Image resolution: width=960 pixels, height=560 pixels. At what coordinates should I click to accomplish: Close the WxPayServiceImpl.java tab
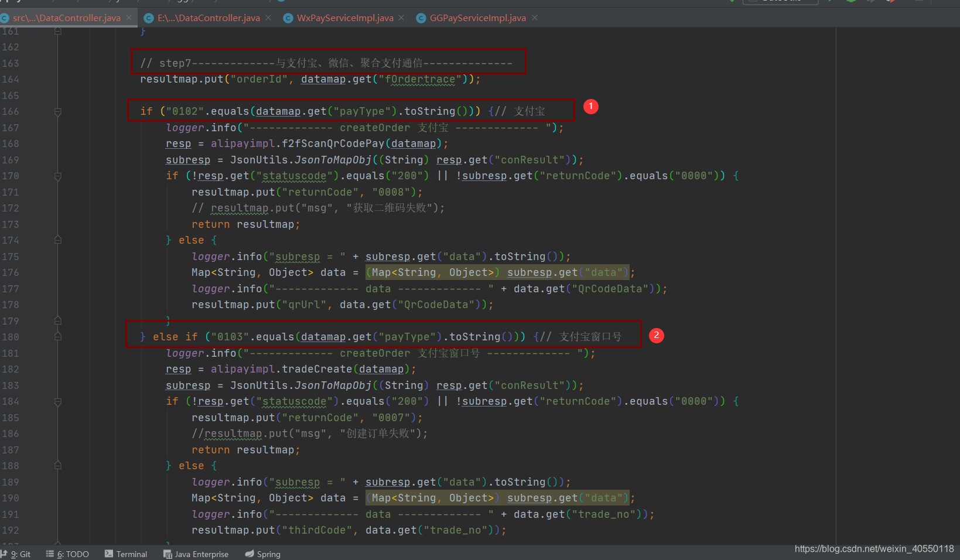[x=401, y=18]
